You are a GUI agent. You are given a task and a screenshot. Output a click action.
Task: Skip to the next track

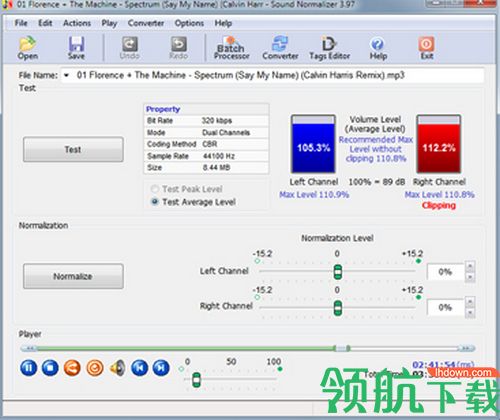click(x=161, y=368)
